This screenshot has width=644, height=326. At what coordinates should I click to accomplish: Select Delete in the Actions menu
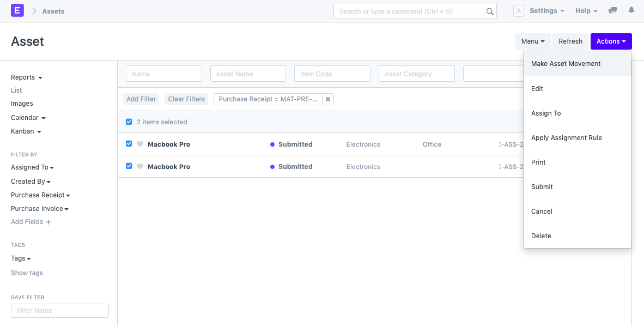(x=541, y=236)
